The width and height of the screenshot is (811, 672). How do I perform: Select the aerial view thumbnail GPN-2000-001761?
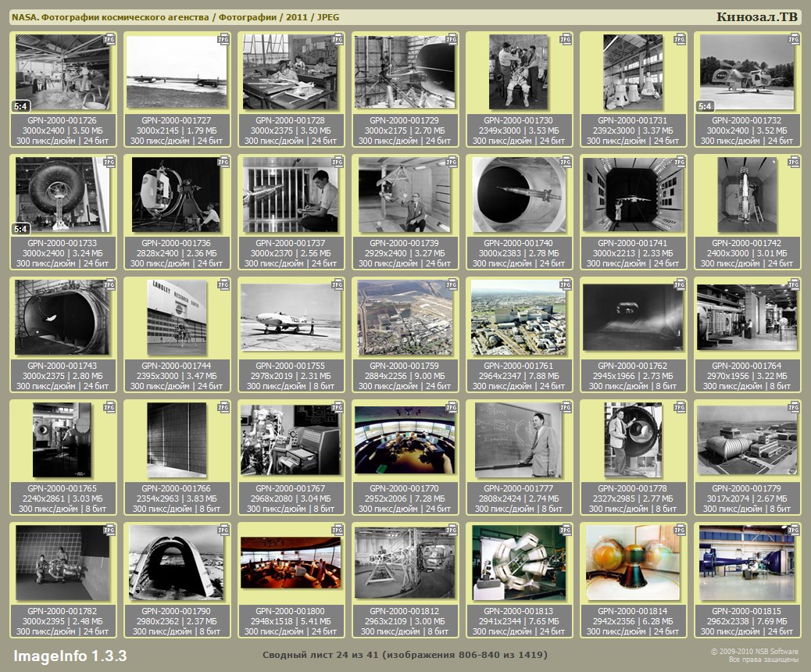519,318
